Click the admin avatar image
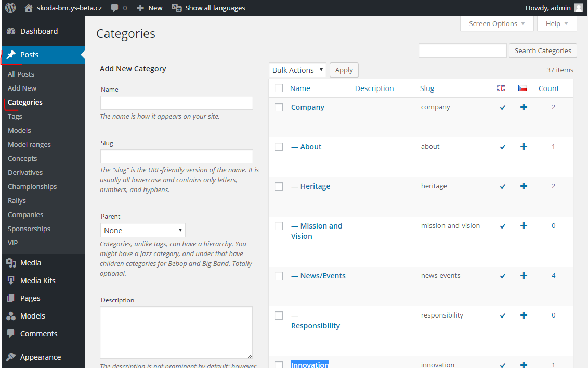The image size is (588, 368). point(579,8)
